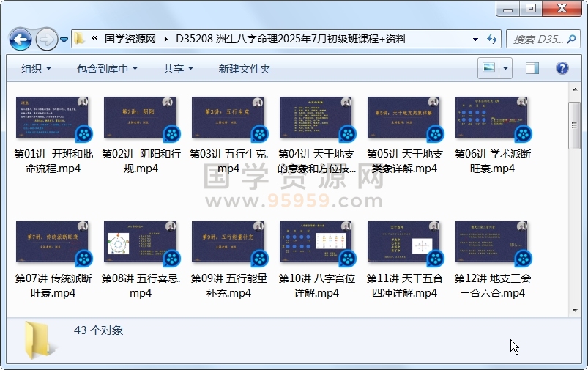Open the recent pages dropdown arrow

click(x=64, y=40)
